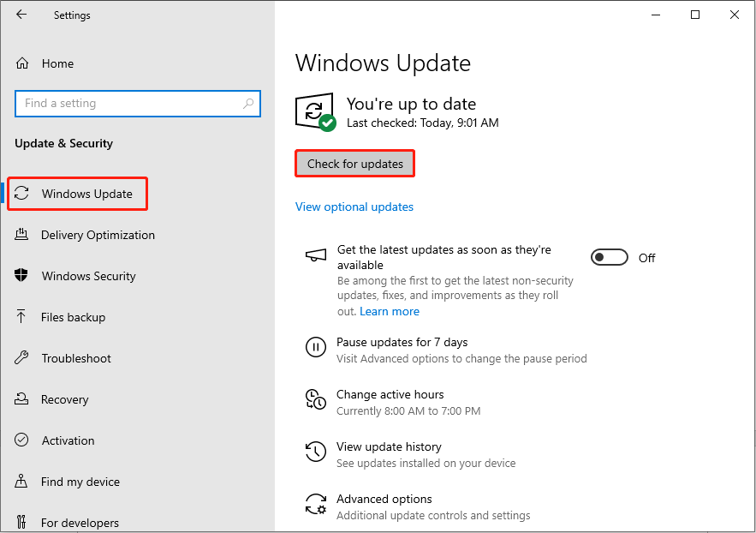Go to the Activation page
756x533 pixels.
[68, 440]
